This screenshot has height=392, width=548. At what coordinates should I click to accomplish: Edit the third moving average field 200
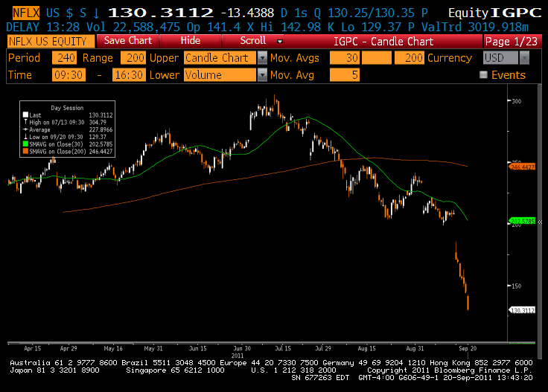(410, 58)
